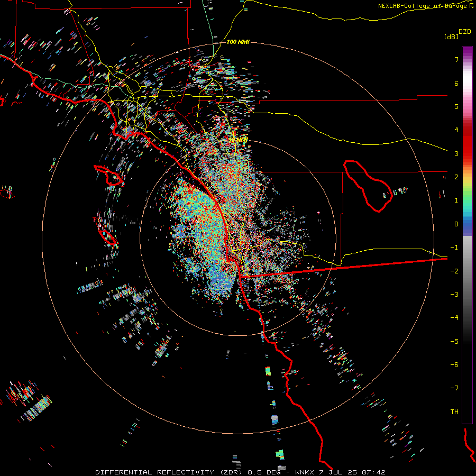Click the -1 tick label on scale

(454, 248)
